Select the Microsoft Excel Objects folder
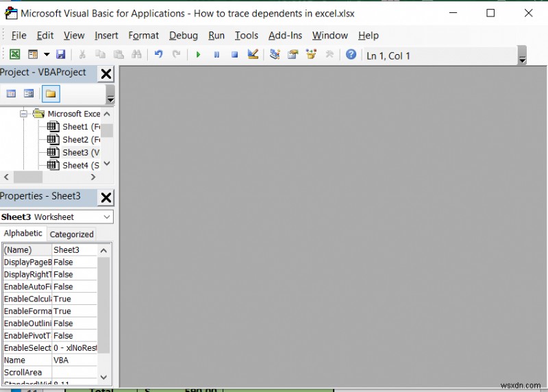This screenshot has height=392, width=548. point(66,114)
